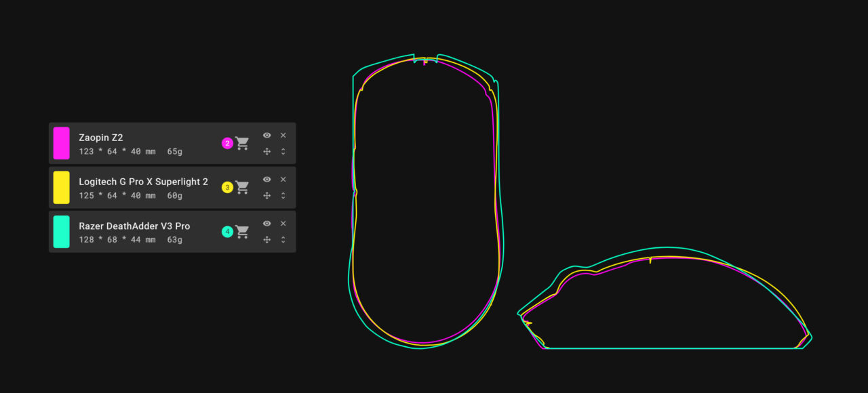Click the move handle on Zaopin Z2 row
Viewport: 868px width, 393px height.
(267, 152)
